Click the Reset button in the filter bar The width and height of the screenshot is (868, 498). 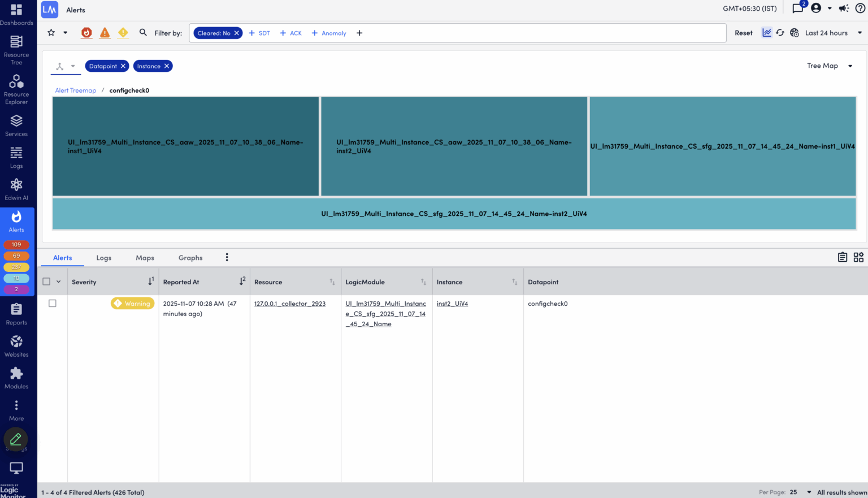click(743, 33)
